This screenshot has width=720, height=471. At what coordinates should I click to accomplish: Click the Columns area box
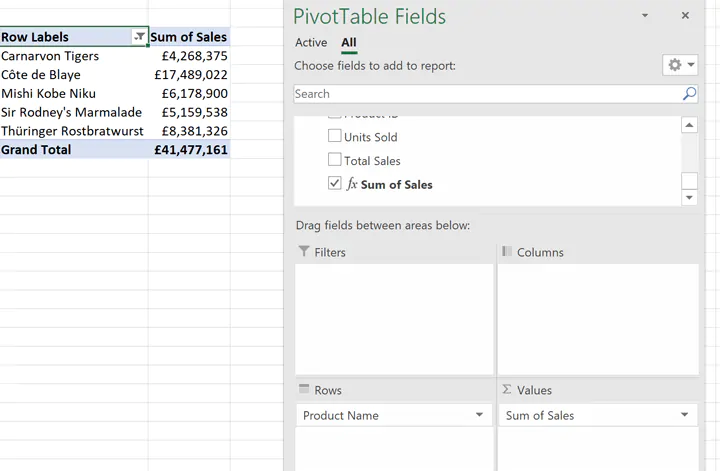(598, 319)
